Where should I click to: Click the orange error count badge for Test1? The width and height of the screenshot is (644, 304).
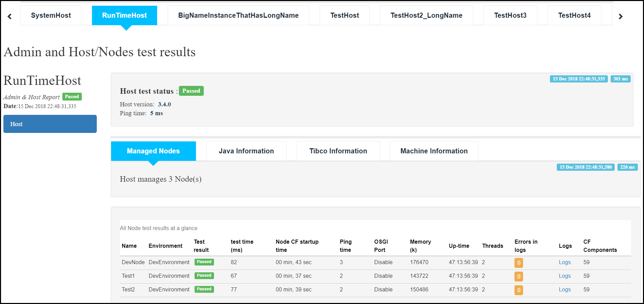519,276
